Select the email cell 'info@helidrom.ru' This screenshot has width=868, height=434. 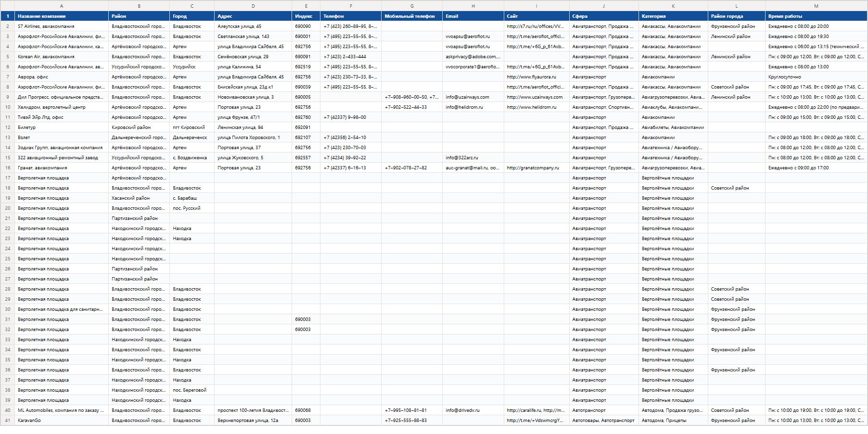click(x=473, y=107)
